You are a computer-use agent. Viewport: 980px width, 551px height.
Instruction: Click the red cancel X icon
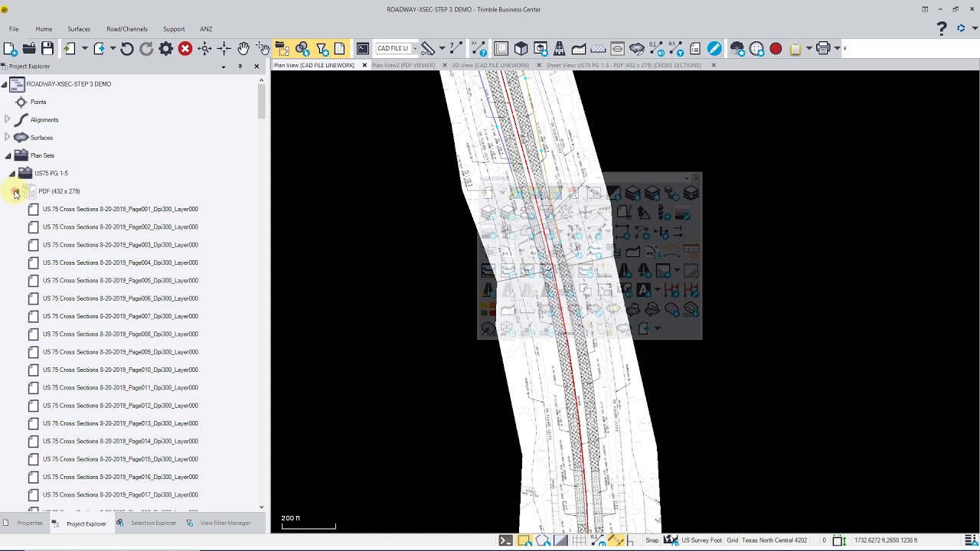[185, 48]
